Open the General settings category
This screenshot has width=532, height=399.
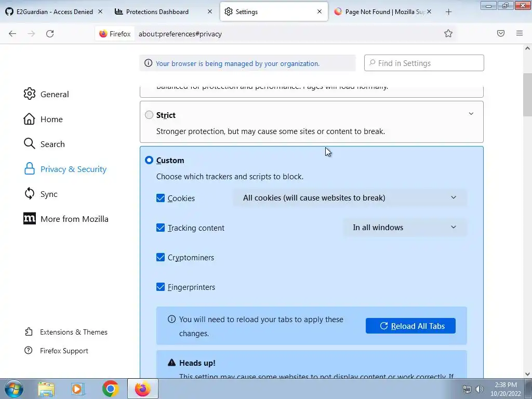[x=54, y=95]
